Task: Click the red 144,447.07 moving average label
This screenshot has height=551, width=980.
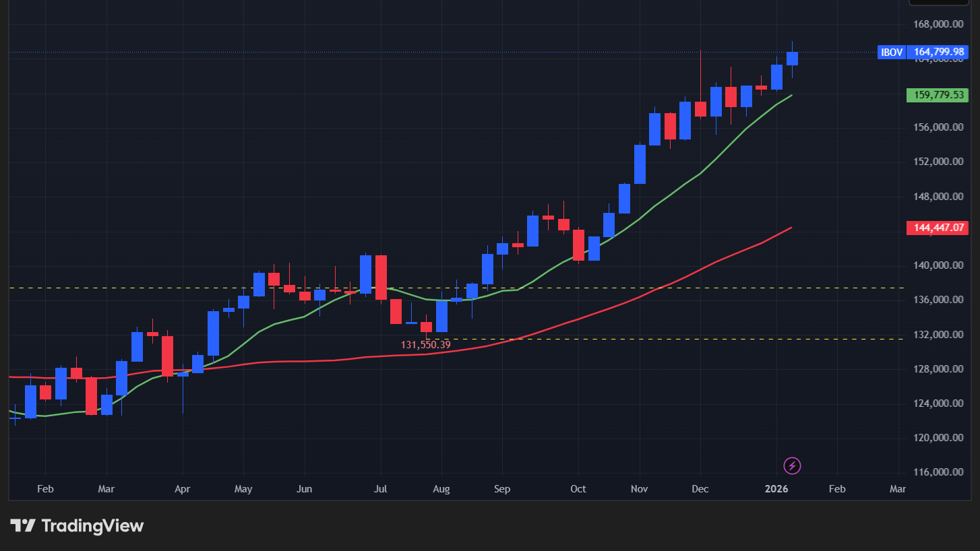Action: coord(938,228)
